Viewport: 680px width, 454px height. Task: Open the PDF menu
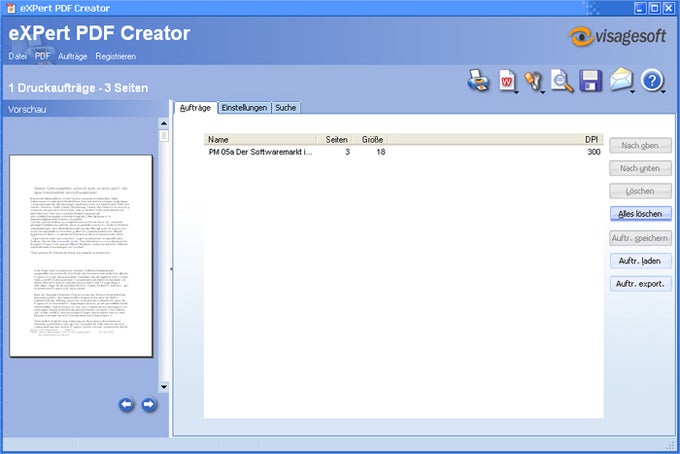(x=42, y=56)
